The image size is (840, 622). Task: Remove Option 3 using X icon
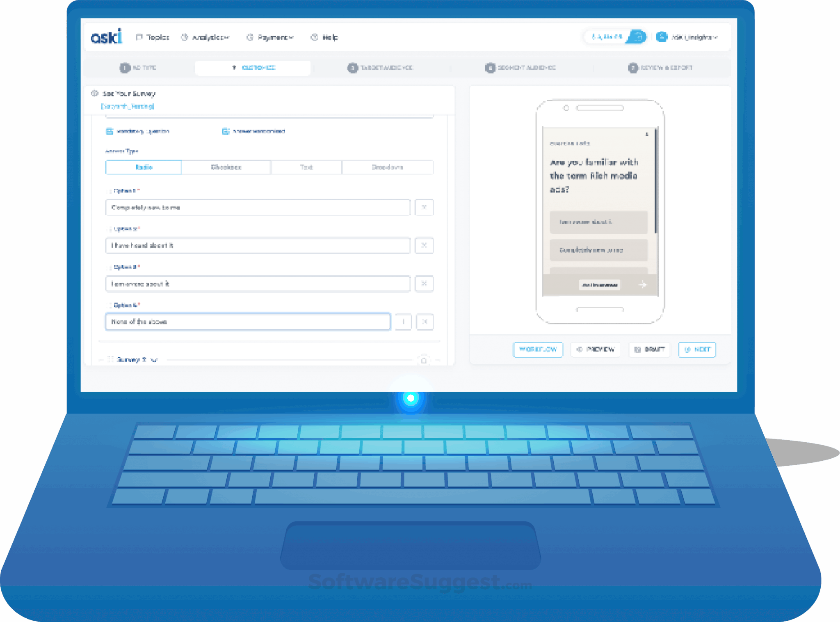point(424,284)
